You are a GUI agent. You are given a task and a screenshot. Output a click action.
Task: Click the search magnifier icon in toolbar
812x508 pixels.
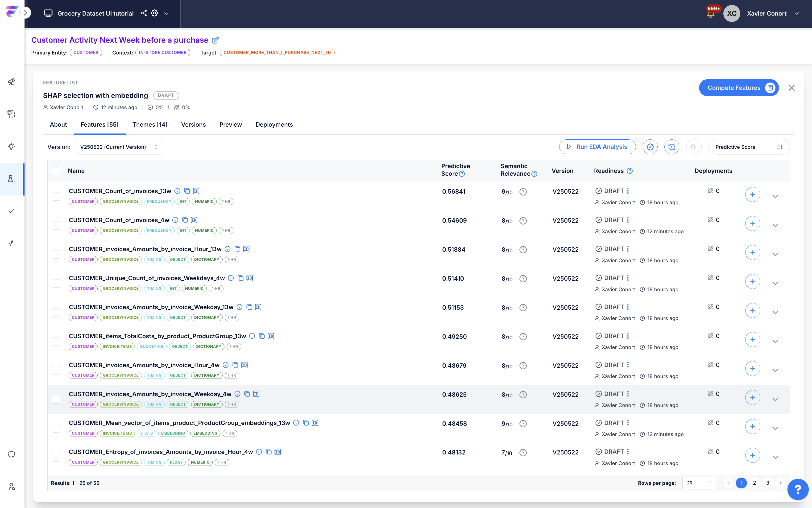pyautogui.click(x=693, y=147)
